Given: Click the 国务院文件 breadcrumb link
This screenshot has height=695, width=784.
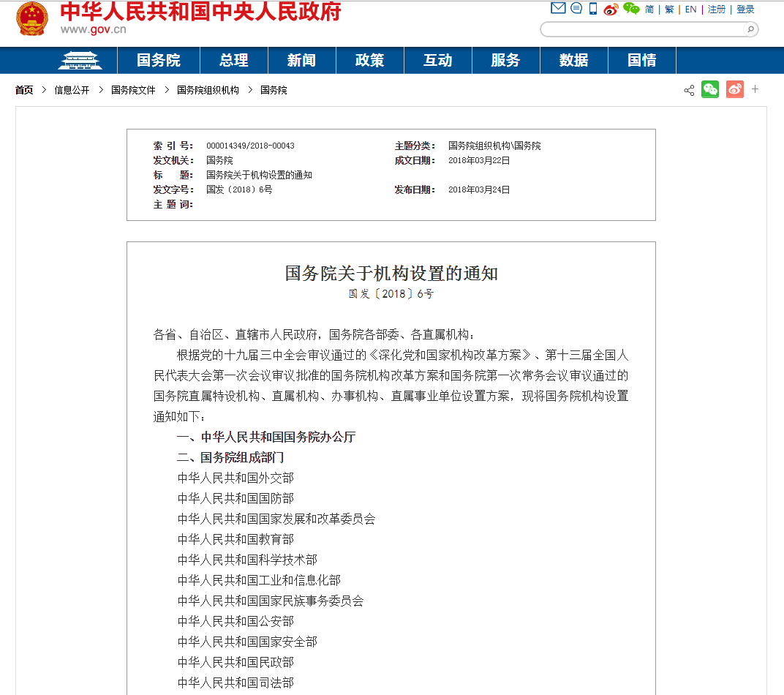Looking at the screenshot, I should (x=133, y=90).
